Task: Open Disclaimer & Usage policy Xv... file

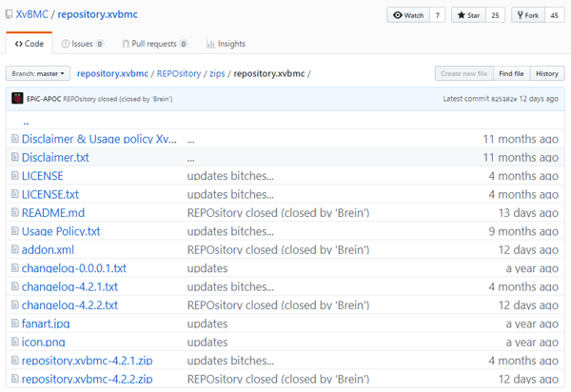Action: pyautogui.click(x=99, y=139)
